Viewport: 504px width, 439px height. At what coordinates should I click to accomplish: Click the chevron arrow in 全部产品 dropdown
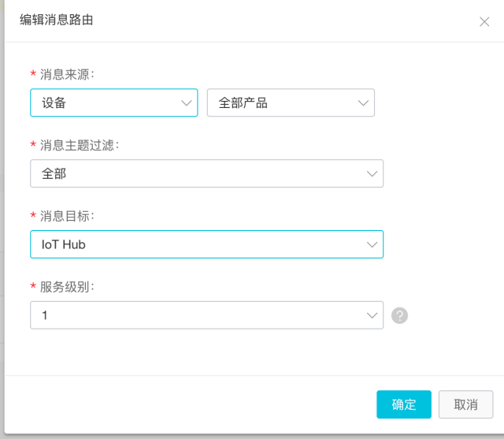363,102
